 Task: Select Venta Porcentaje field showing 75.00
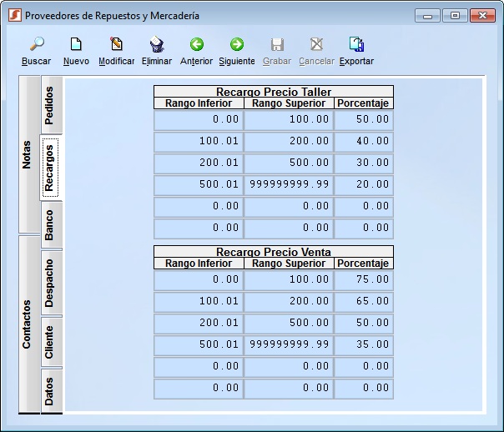pos(364,279)
